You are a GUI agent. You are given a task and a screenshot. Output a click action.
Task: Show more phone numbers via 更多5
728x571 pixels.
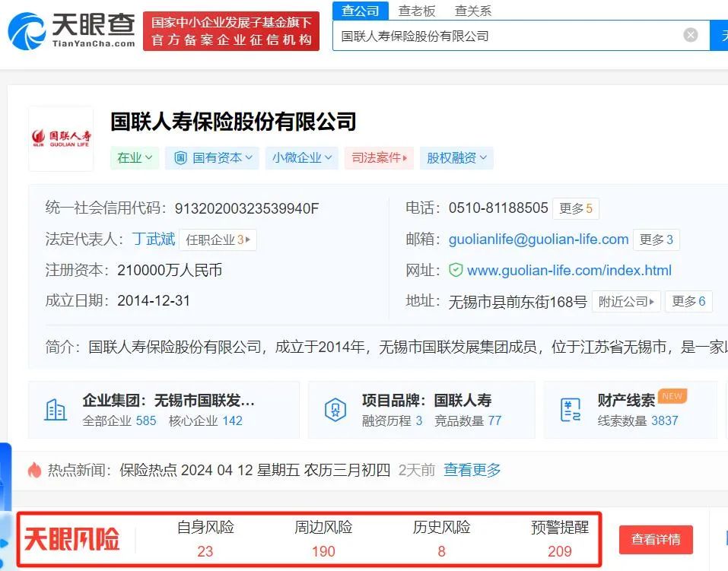[x=576, y=208]
